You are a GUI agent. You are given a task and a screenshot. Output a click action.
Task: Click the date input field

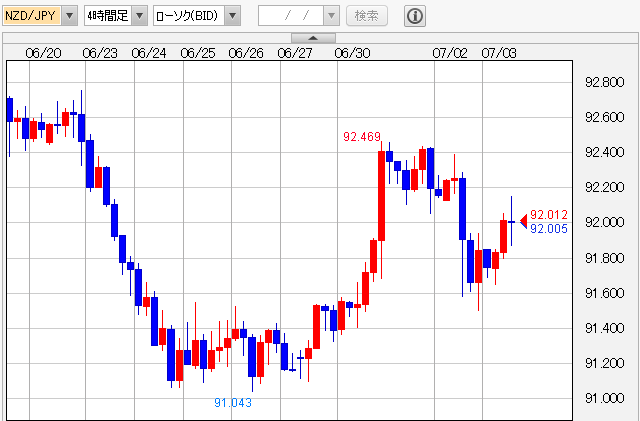click(x=291, y=16)
